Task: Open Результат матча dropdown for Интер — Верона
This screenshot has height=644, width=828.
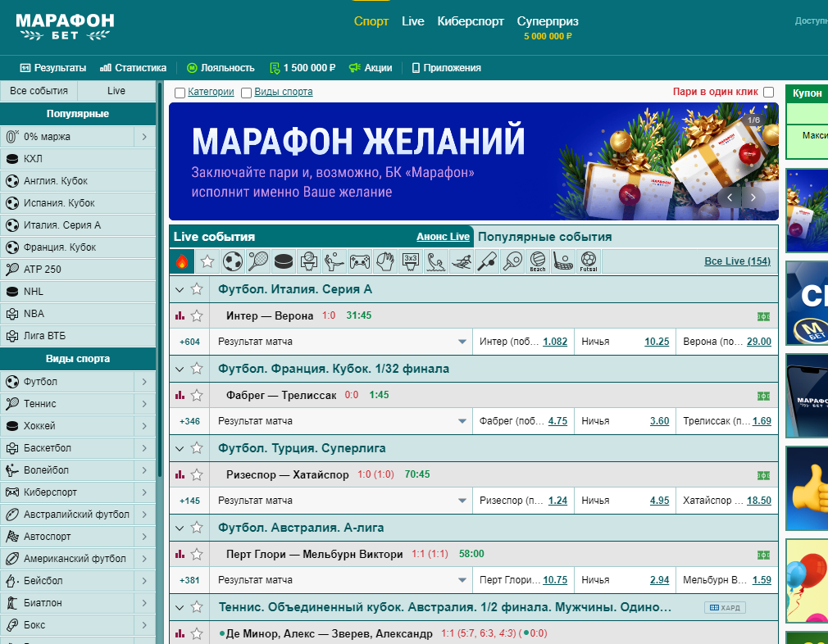Action: point(341,342)
